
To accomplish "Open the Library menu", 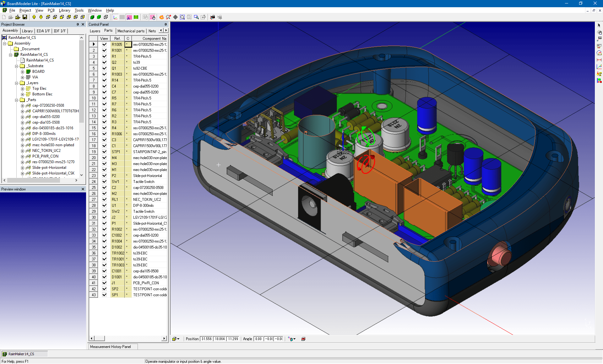I will [64, 10].
